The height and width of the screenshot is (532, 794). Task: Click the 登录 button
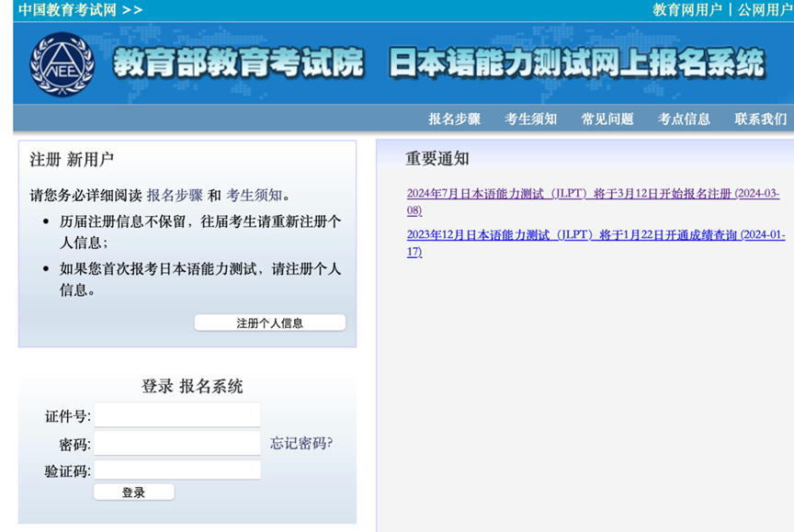point(133,492)
